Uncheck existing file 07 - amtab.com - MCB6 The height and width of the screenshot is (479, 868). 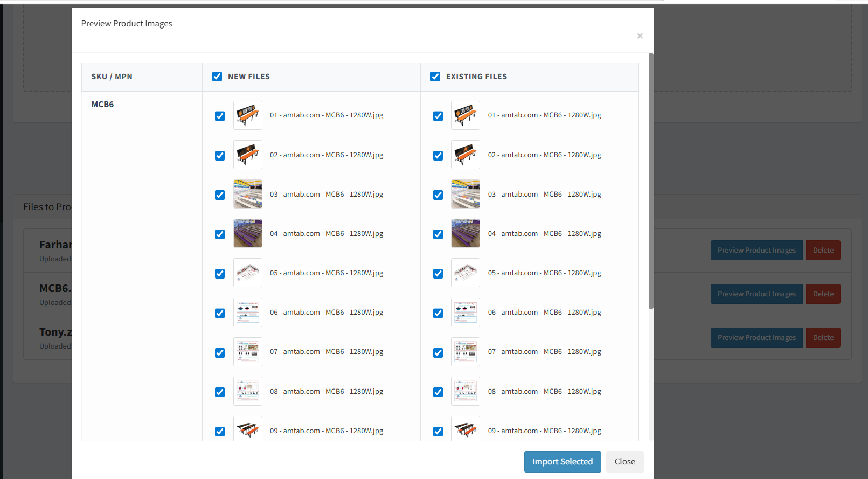click(x=438, y=352)
